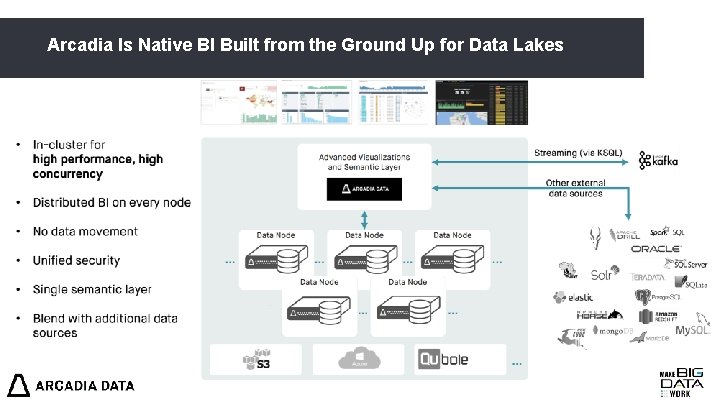Click 'Advanced Visualizations and Semantic Layer' text

[364, 162]
